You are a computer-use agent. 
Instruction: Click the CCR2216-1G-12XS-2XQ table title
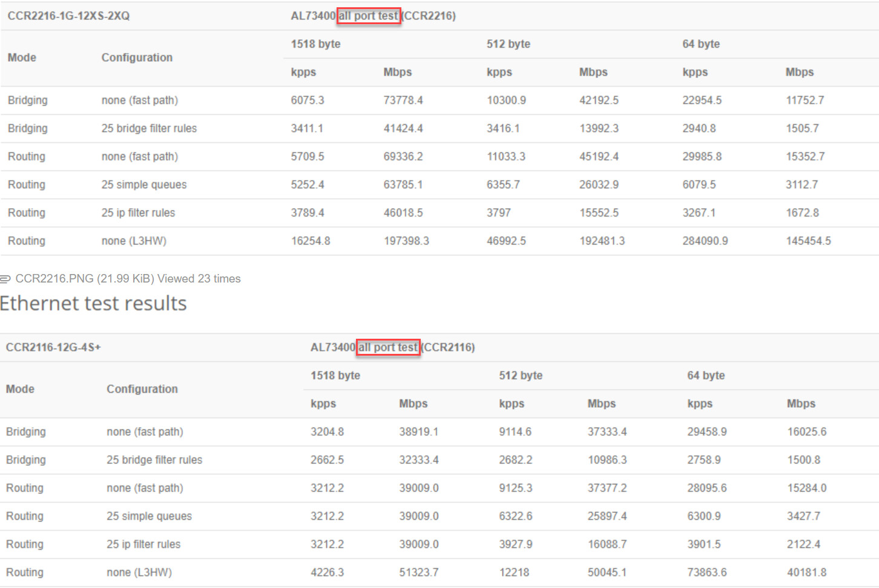point(68,16)
